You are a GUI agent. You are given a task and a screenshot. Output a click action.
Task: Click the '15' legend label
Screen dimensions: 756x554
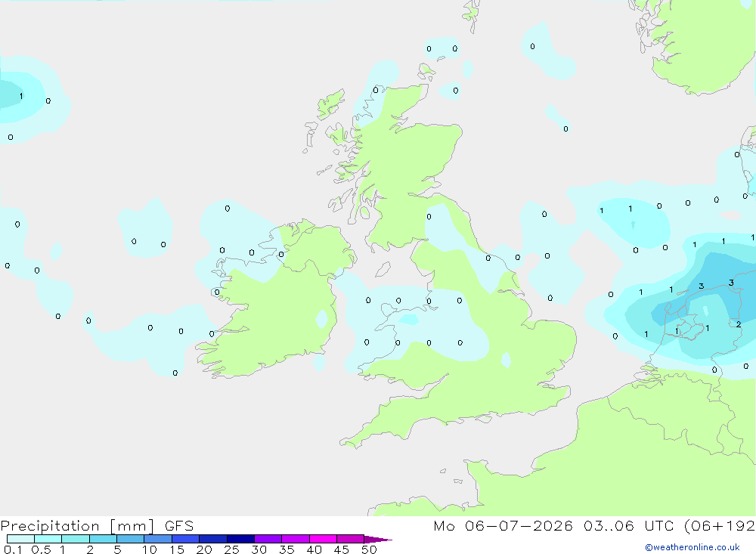pos(176,549)
